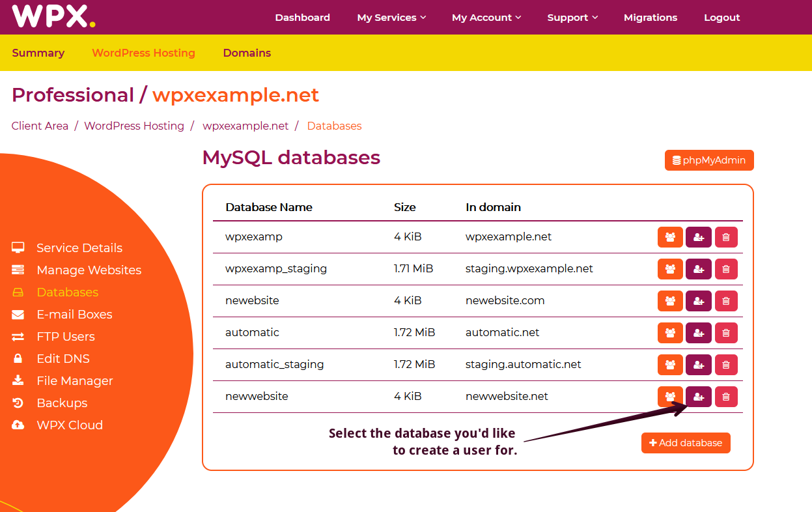Expand the My Services dropdown
The image size is (812, 512).
(x=391, y=18)
